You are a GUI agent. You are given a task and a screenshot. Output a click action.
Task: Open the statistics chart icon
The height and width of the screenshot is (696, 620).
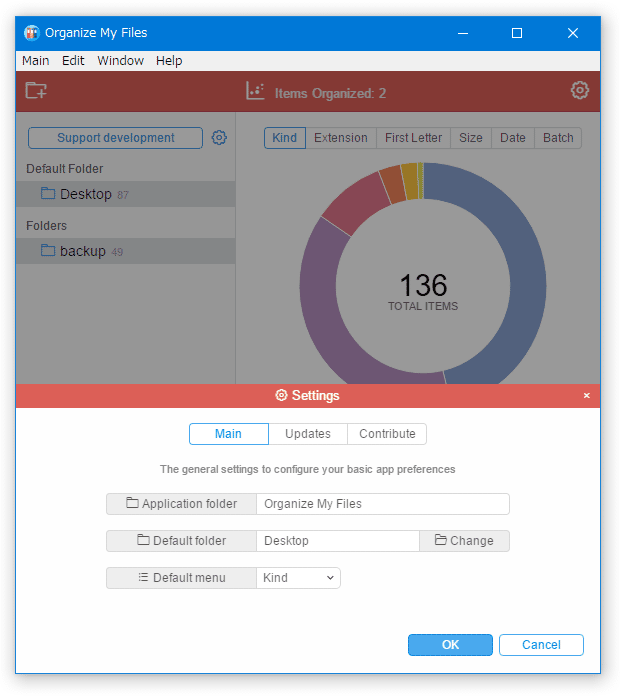pos(255,91)
